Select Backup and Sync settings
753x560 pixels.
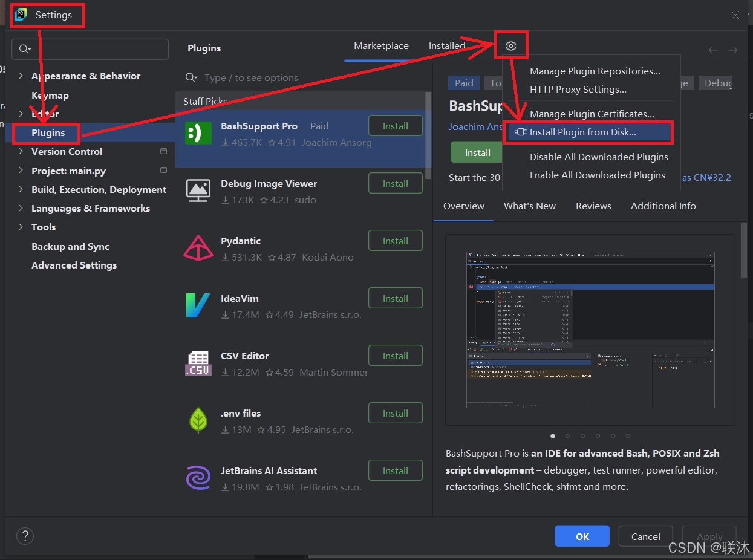pos(70,246)
